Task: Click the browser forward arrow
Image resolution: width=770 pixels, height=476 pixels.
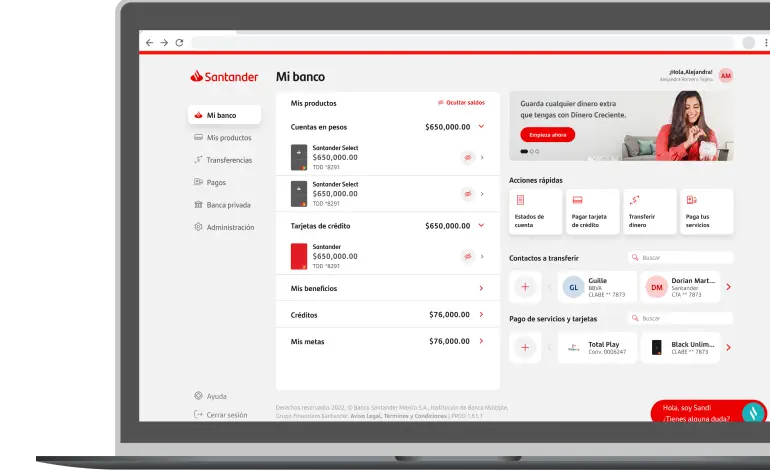Action: (x=164, y=43)
